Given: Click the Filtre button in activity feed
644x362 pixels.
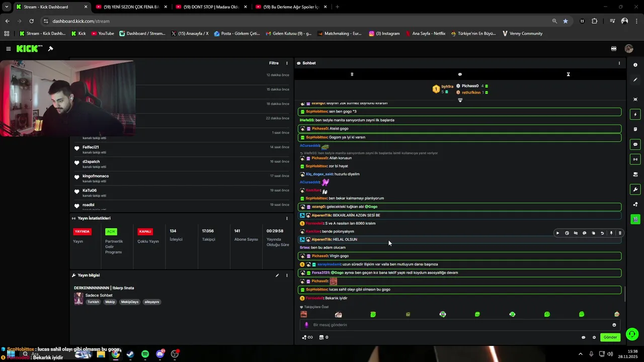Looking at the screenshot, I should click(x=274, y=63).
